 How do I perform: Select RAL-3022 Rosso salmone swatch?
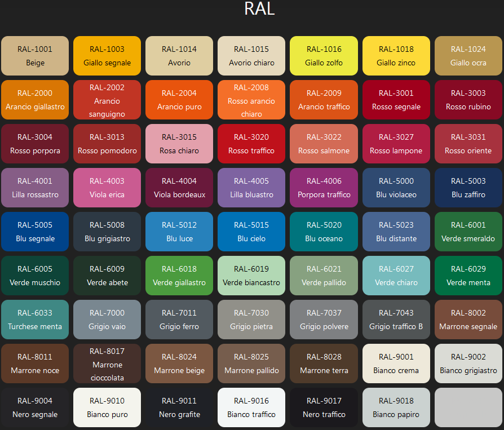[x=324, y=144]
